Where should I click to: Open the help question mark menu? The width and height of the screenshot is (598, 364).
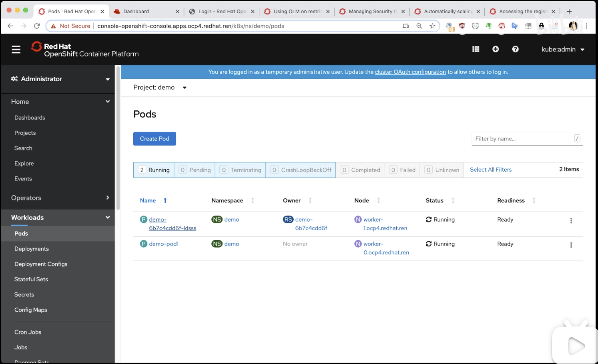coord(516,49)
